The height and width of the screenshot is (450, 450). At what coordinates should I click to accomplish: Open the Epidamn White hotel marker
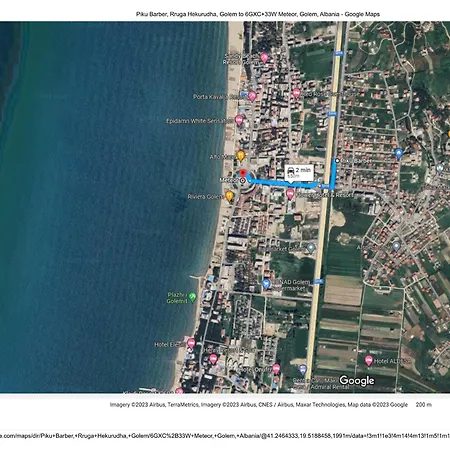click(x=239, y=120)
